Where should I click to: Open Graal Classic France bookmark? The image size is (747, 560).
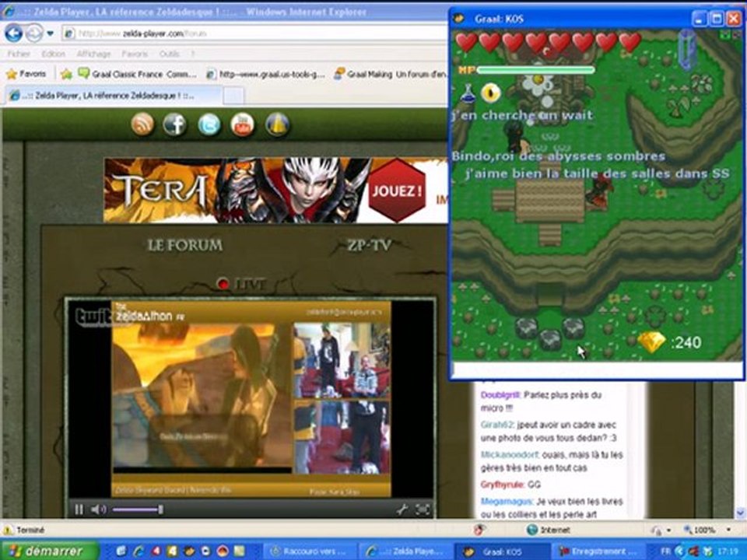pos(137,74)
